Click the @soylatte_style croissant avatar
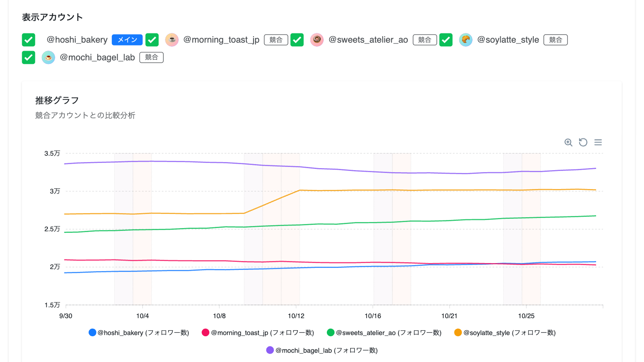Image resolution: width=644 pixels, height=362 pixels. tap(466, 40)
